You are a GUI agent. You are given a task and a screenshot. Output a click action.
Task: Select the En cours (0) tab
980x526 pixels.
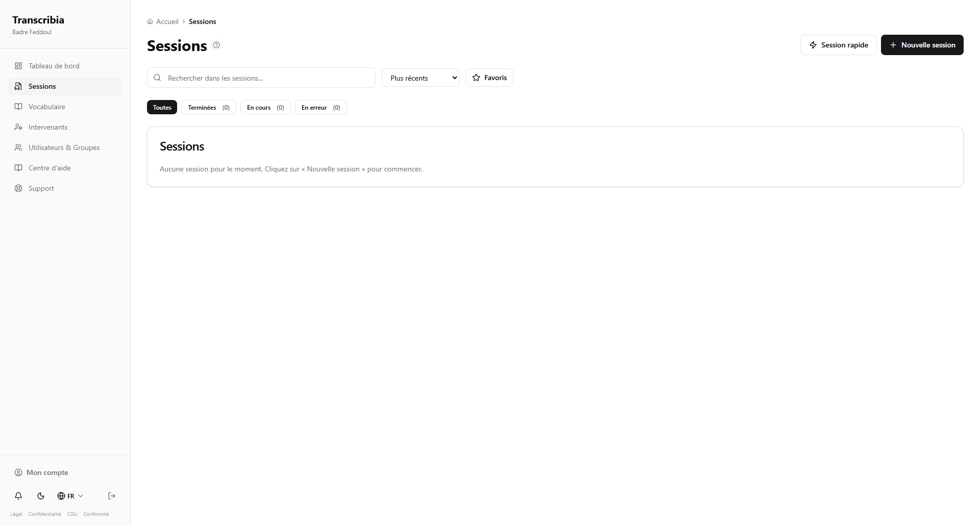click(265, 107)
